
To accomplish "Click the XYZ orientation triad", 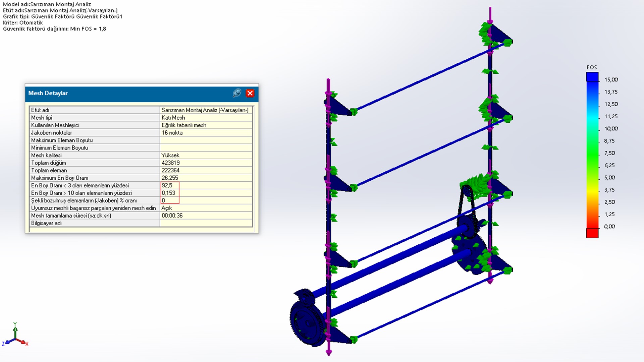I will pyautogui.click(x=15, y=337).
